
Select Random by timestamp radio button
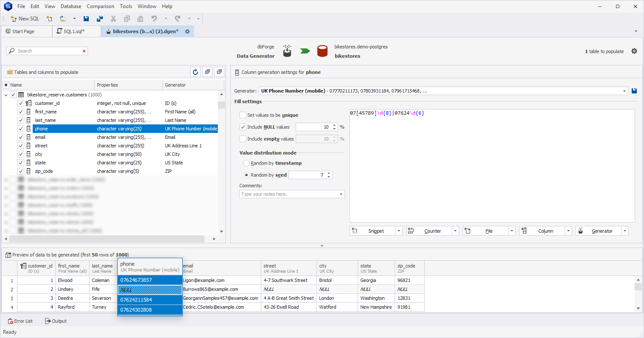point(246,163)
